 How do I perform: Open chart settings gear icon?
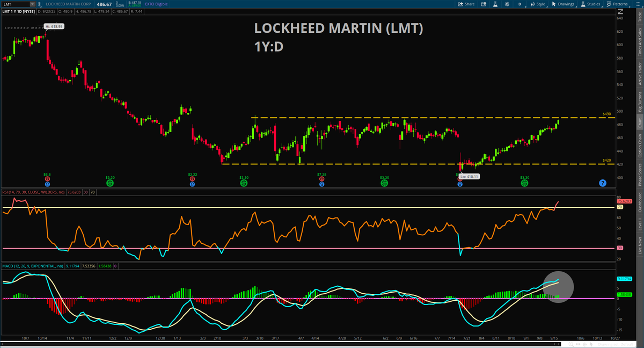pyautogui.click(x=506, y=4)
